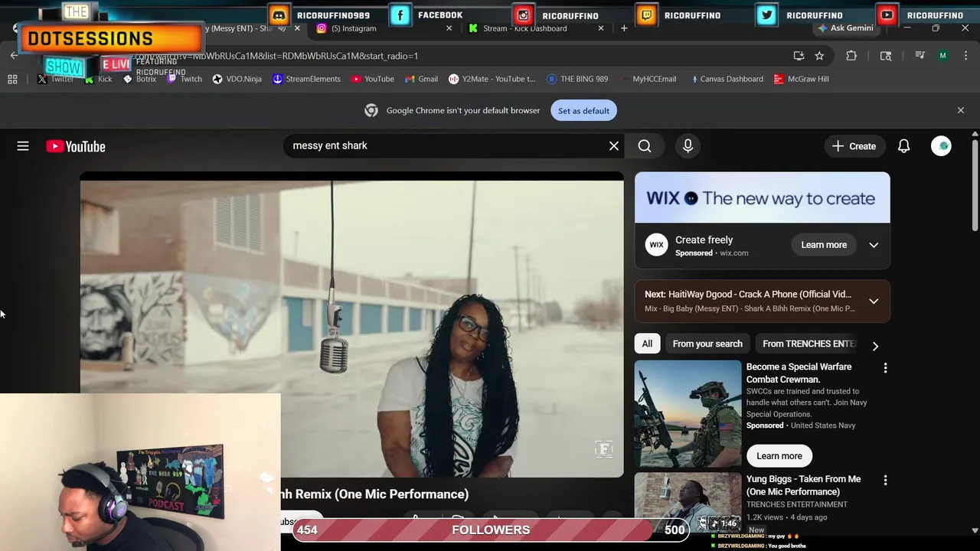The height and width of the screenshot is (551, 980).
Task: Close the Instagram tab
Action: pyautogui.click(x=449, y=28)
